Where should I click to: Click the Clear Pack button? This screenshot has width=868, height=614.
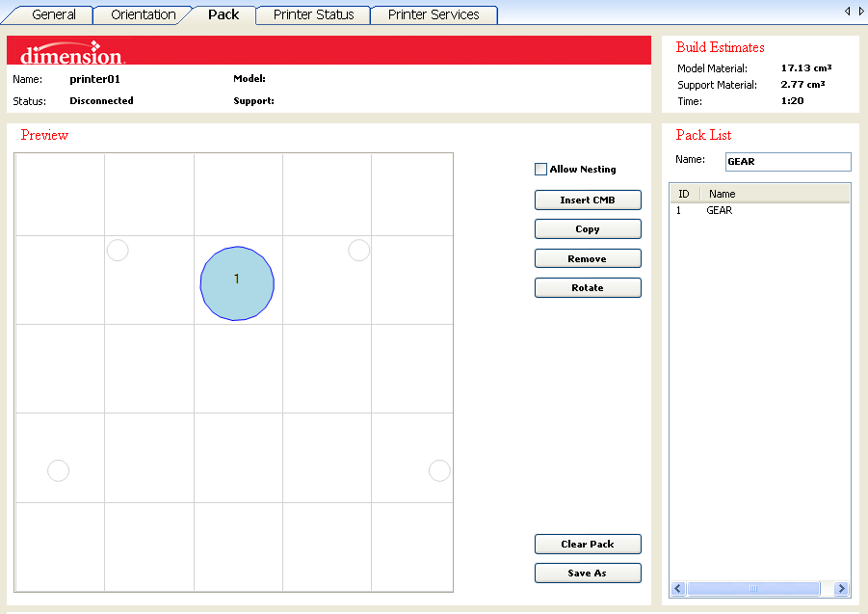pos(588,545)
